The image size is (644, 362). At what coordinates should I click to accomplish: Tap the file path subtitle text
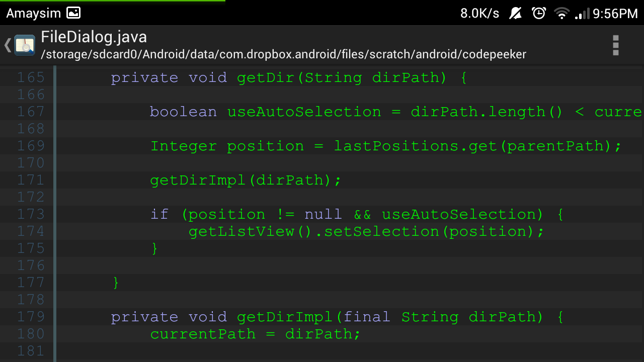[x=283, y=54]
